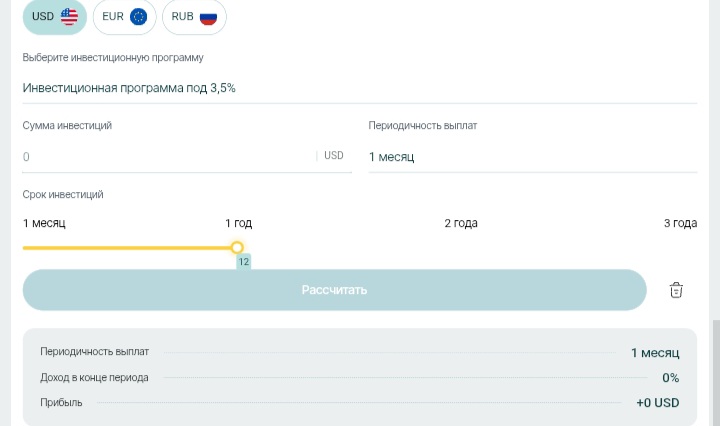Viewport: 720px width, 426px height.
Task: Click the page's vertical scrollbar
Action: coord(714,370)
